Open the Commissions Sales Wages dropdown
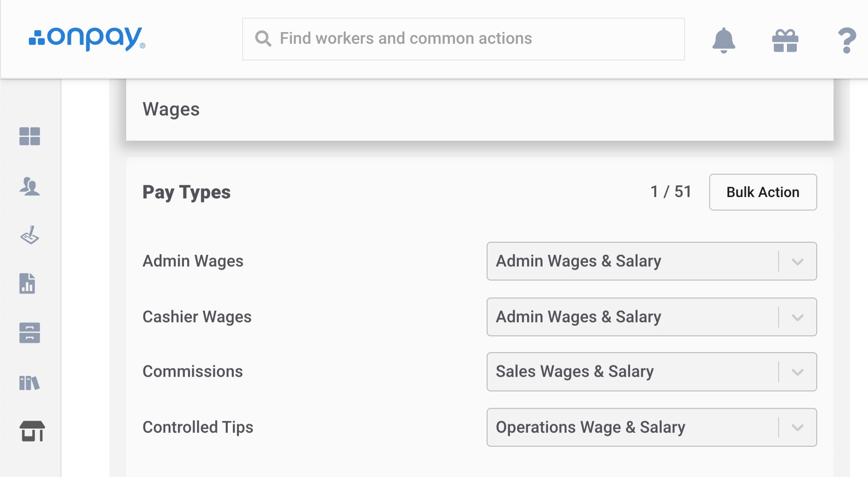The width and height of the screenshot is (868, 477). 651,372
